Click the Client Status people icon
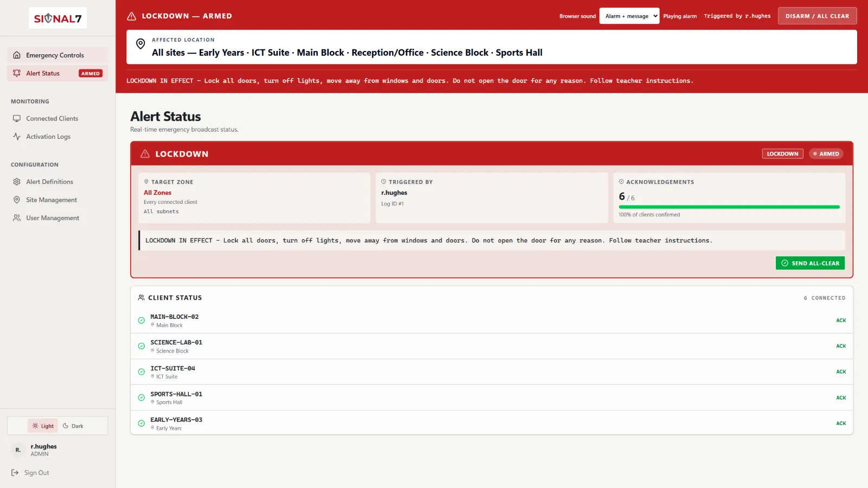The width and height of the screenshot is (868, 488). (141, 298)
